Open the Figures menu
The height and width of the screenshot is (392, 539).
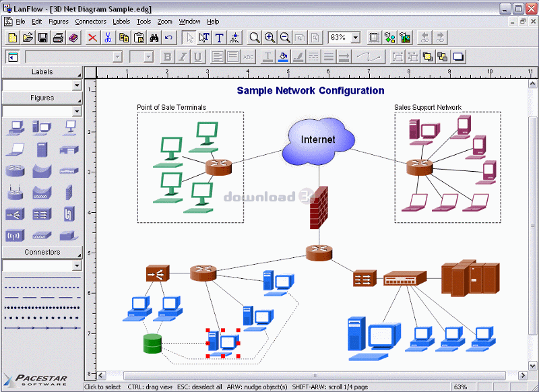[x=59, y=22]
